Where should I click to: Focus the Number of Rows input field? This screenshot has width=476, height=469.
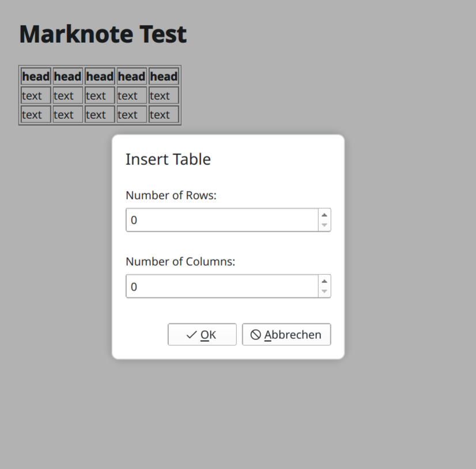(x=222, y=220)
